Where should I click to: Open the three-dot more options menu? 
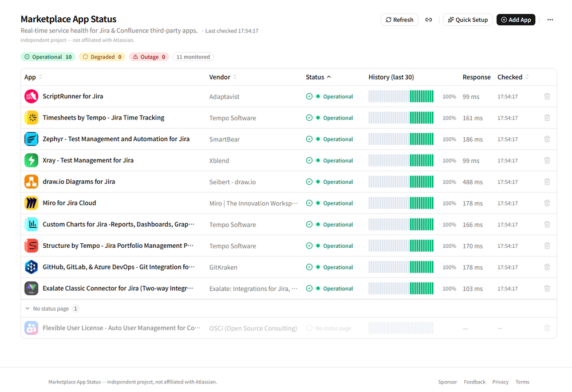tap(550, 19)
